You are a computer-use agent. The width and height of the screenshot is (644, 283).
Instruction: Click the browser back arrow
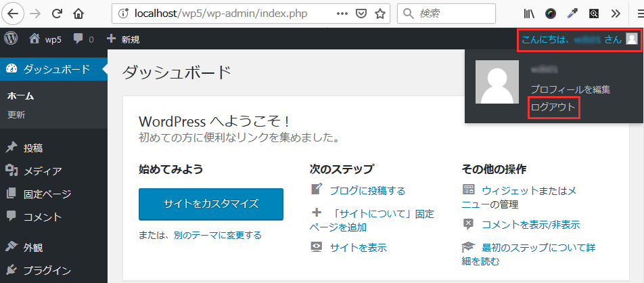pyautogui.click(x=14, y=14)
